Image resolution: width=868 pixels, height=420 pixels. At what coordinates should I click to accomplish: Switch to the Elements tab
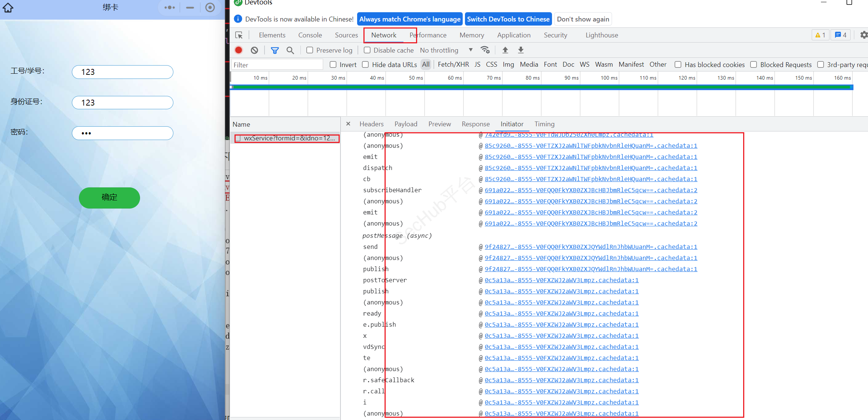point(272,35)
